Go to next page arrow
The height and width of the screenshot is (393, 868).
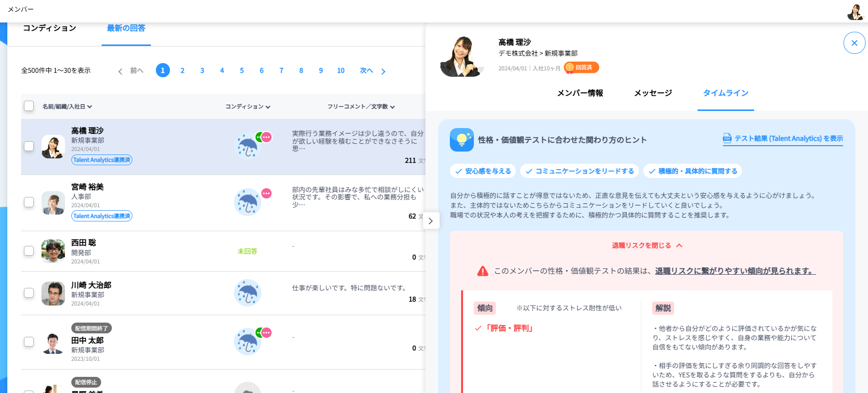[383, 71]
